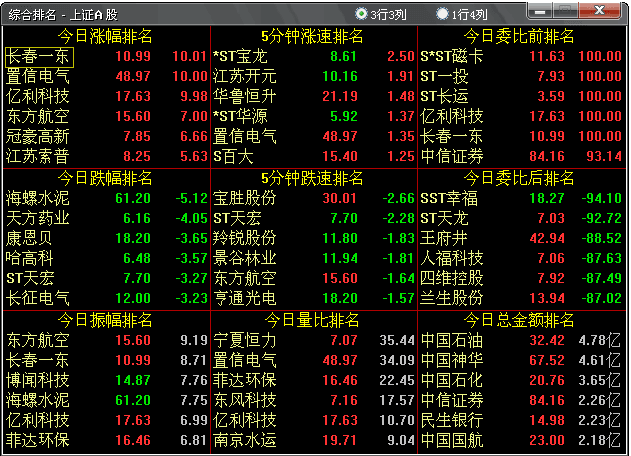Select the 1行4列 layout radio button
631x456 pixels.
click(442, 14)
